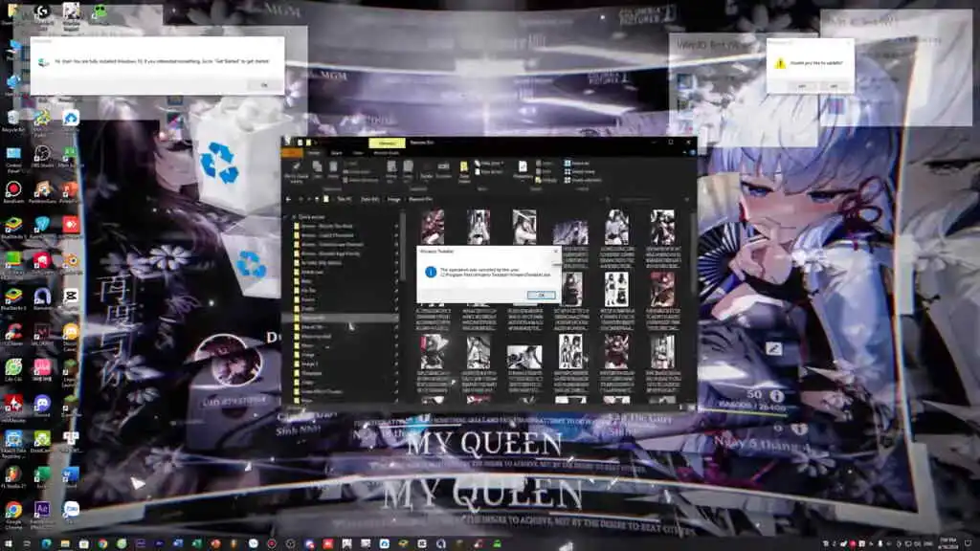Image resolution: width=980 pixels, height=551 pixels.
Task: Click Yes in the update prompt dialog
Action: [x=802, y=86]
